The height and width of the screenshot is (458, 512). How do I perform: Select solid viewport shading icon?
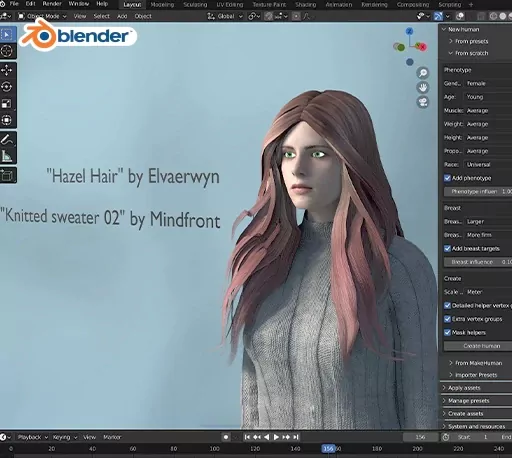(502, 16)
